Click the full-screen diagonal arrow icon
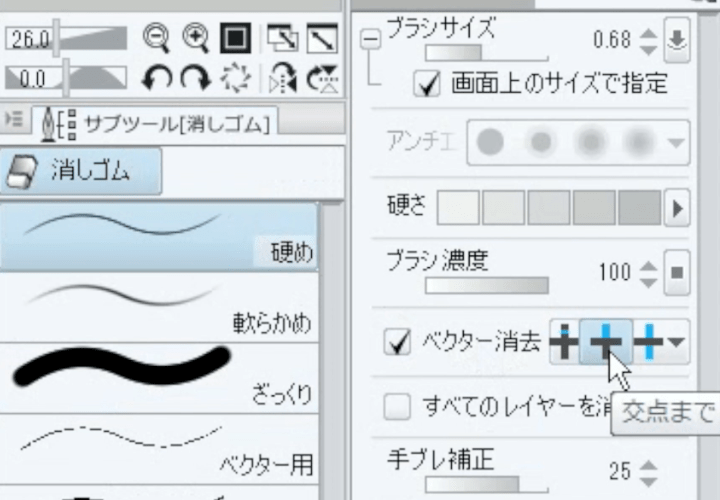 point(322,38)
